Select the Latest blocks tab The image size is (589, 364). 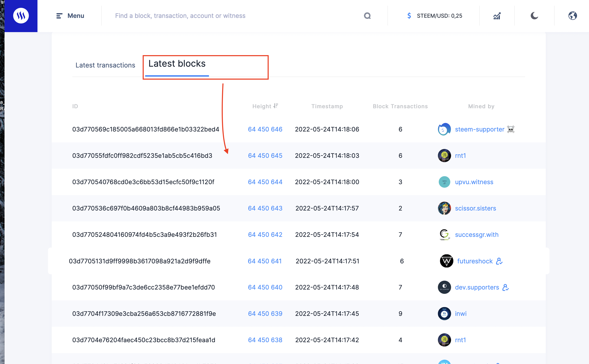(177, 64)
